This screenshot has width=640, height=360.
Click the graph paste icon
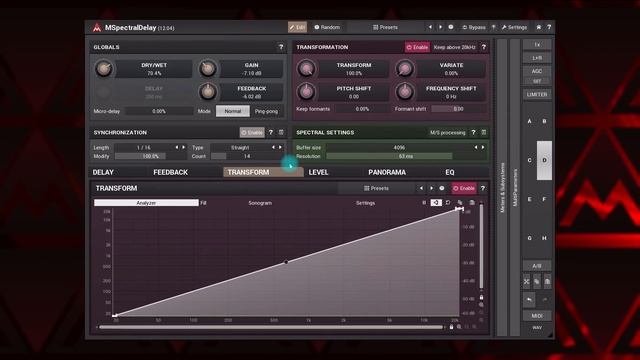pyautogui.click(x=472, y=203)
